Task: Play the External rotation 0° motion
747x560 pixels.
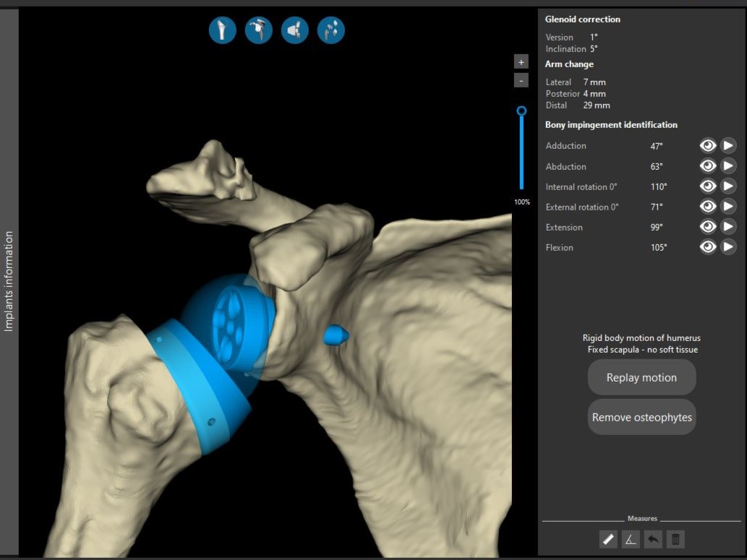Action: click(x=728, y=207)
